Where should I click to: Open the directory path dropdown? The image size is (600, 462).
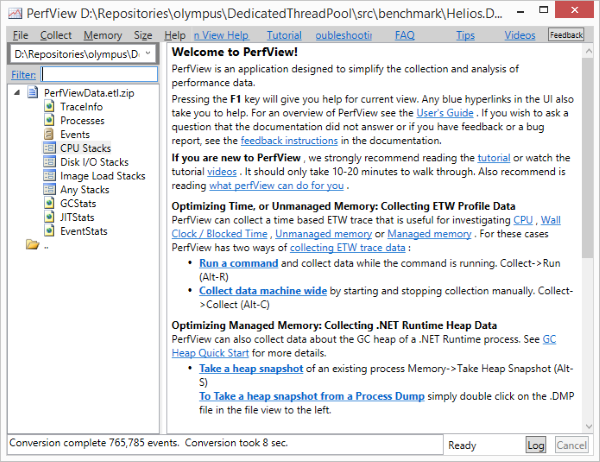(148, 52)
